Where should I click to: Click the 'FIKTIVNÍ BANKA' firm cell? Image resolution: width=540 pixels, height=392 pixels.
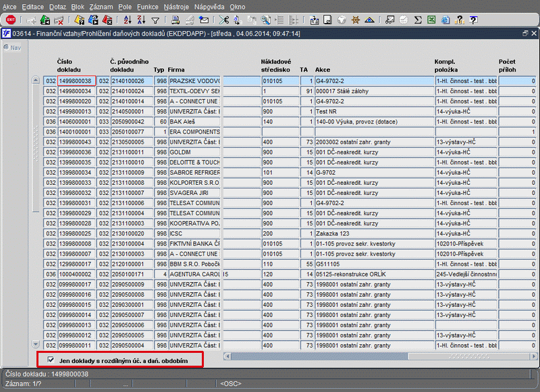click(x=194, y=244)
